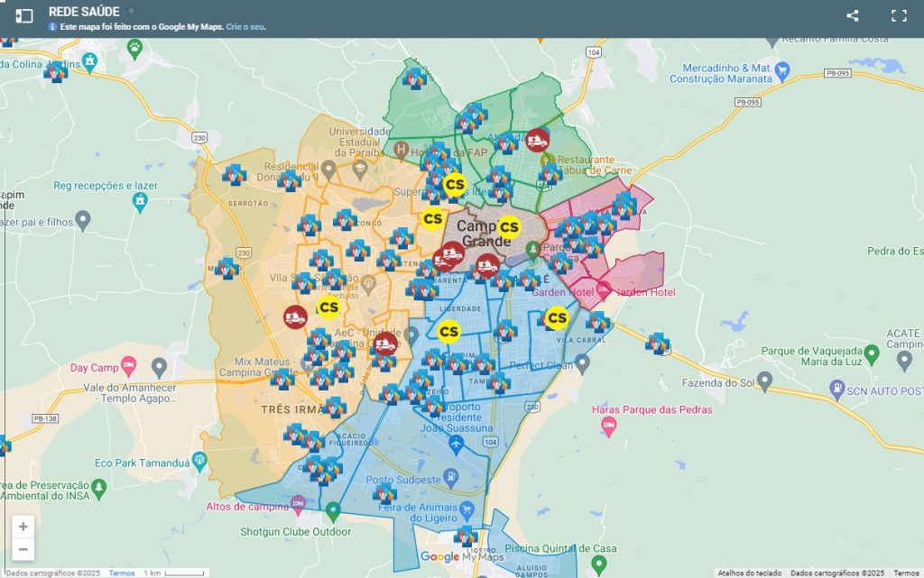Open the map in fullscreen view
Viewport: 924px width, 578px height.
tap(899, 15)
